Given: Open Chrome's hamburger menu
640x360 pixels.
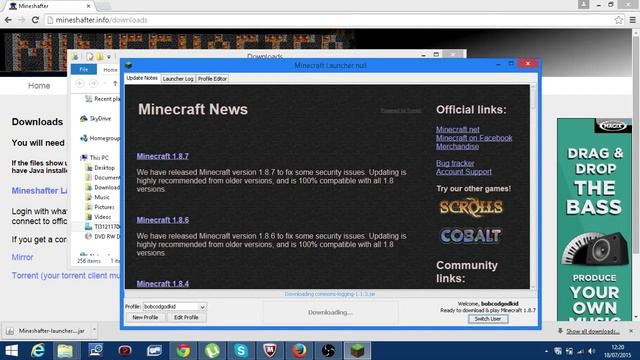Looking at the screenshot, I should pos(632,20).
